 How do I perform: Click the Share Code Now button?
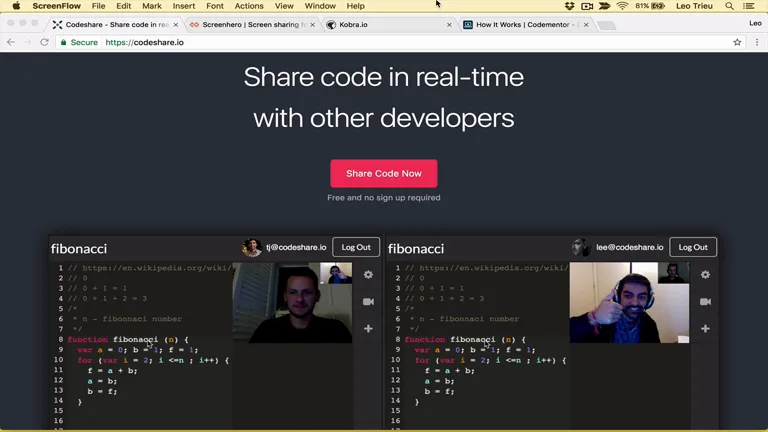384,173
